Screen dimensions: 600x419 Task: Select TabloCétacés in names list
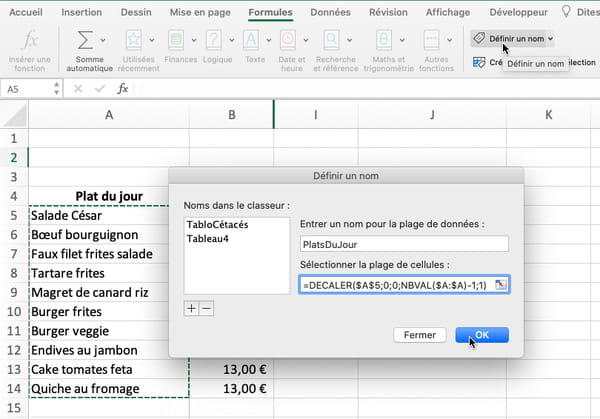(217, 225)
